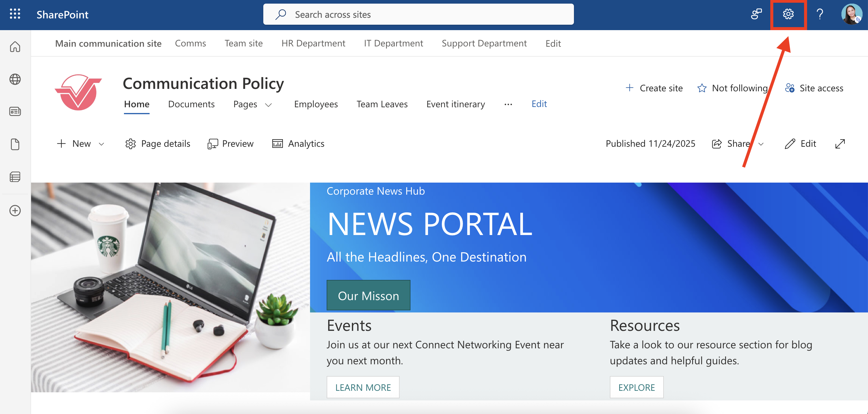The image size is (868, 414).
Task: Switch to the Documents navigation tab
Action: coord(191,104)
